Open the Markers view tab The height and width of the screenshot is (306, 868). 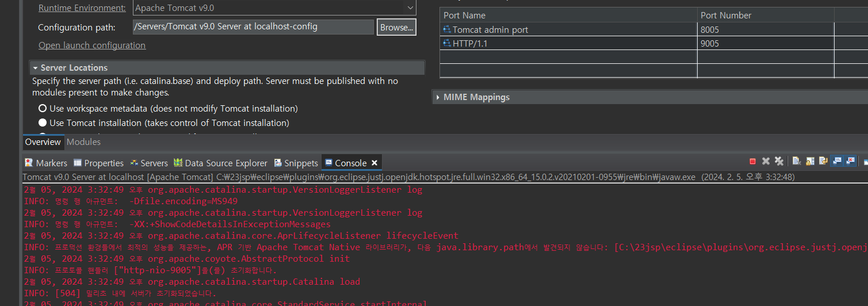click(x=46, y=163)
